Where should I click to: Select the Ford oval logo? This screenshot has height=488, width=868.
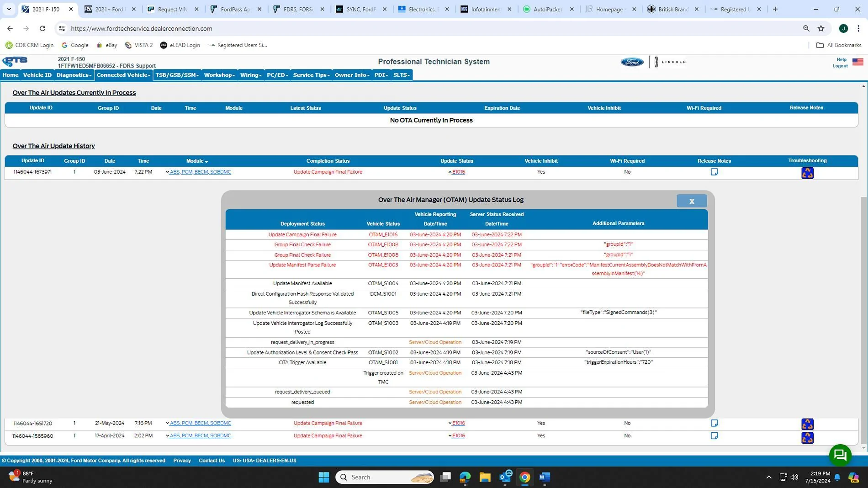pyautogui.click(x=631, y=62)
